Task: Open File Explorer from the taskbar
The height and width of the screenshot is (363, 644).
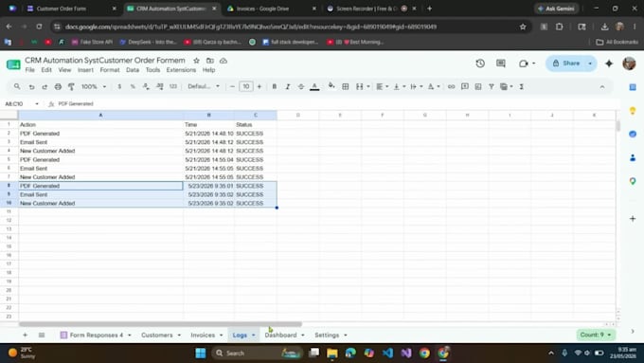Action: point(331,354)
